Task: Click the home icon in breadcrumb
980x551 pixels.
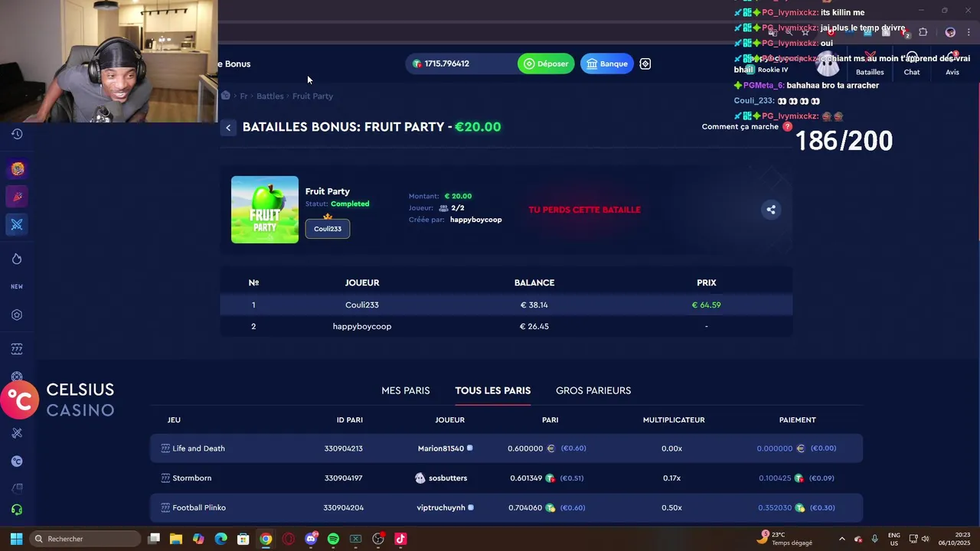Action: 226,96
